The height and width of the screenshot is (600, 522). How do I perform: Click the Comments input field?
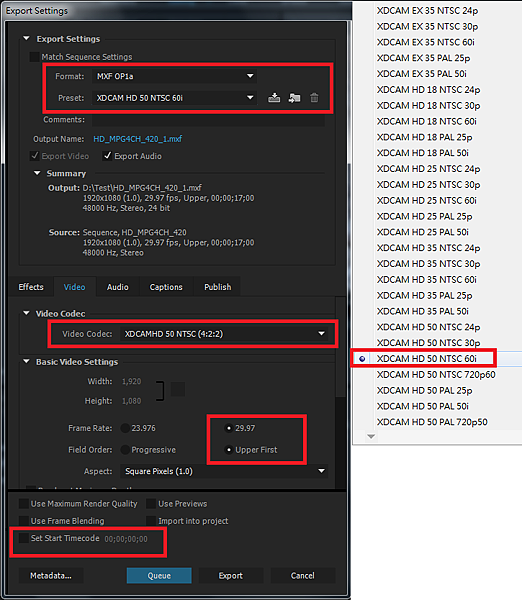pos(208,120)
